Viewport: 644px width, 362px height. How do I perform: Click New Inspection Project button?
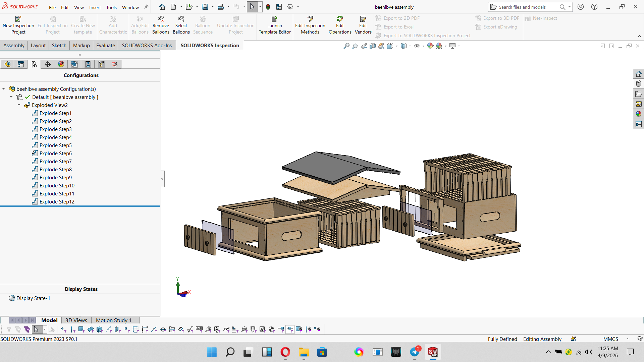tap(18, 25)
